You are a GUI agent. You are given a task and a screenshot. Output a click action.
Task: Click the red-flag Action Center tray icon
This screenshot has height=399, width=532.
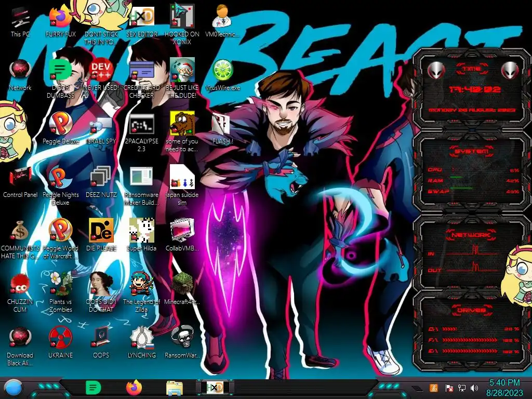[x=449, y=388]
